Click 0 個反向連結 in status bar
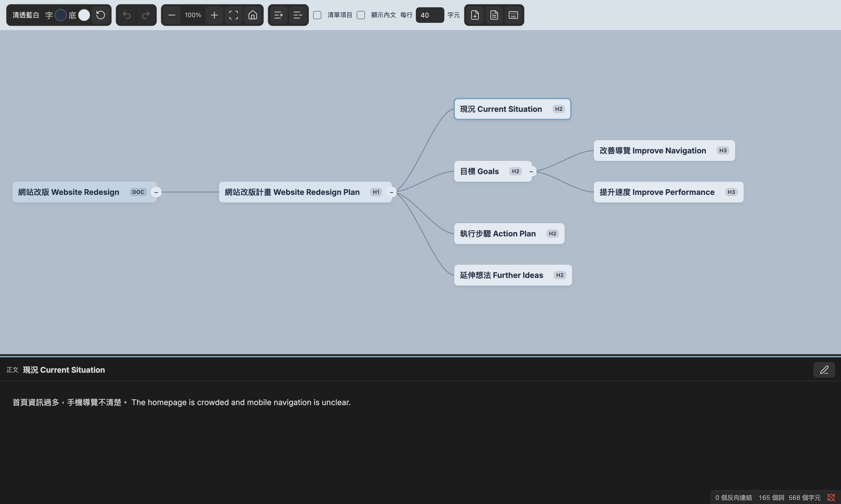 (x=733, y=498)
